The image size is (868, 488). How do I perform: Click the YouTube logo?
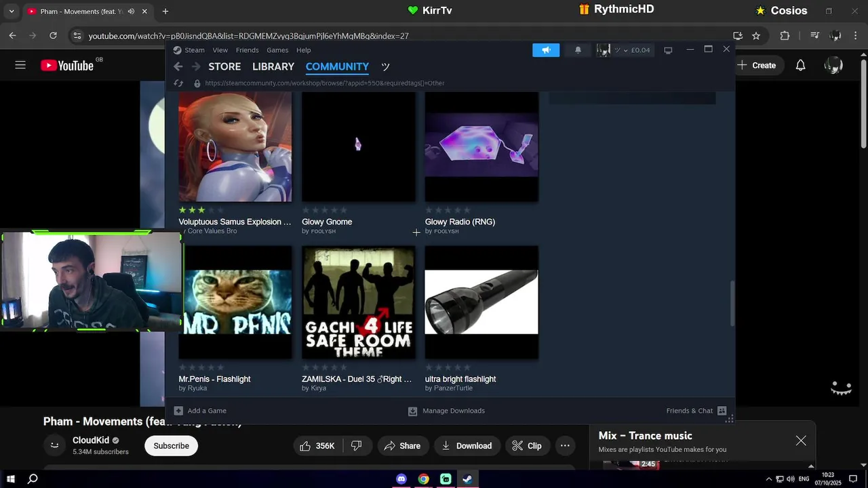pyautogui.click(x=66, y=66)
